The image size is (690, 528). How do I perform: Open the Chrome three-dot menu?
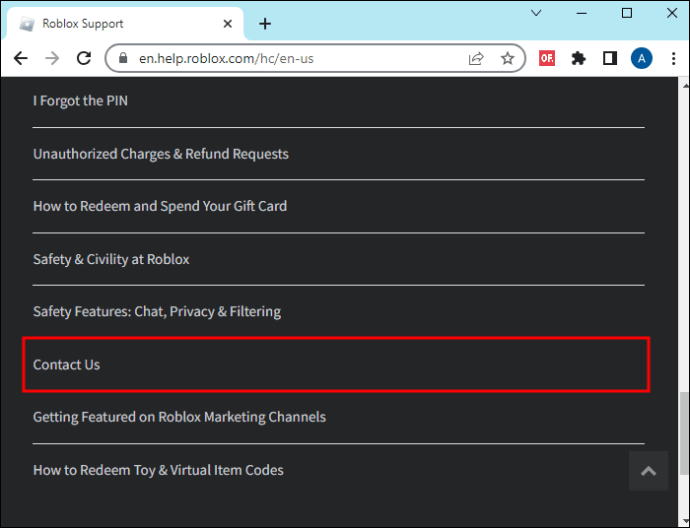(x=673, y=58)
